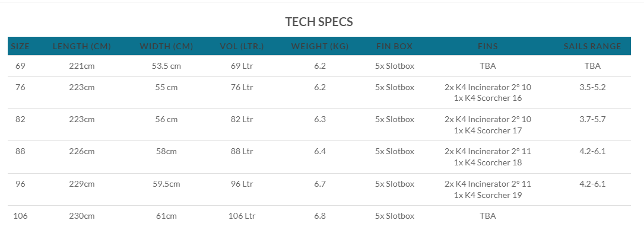Image resolution: width=644 pixels, height=246 pixels.
Task: Click the 6.7 weight value
Action: (x=320, y=184)
